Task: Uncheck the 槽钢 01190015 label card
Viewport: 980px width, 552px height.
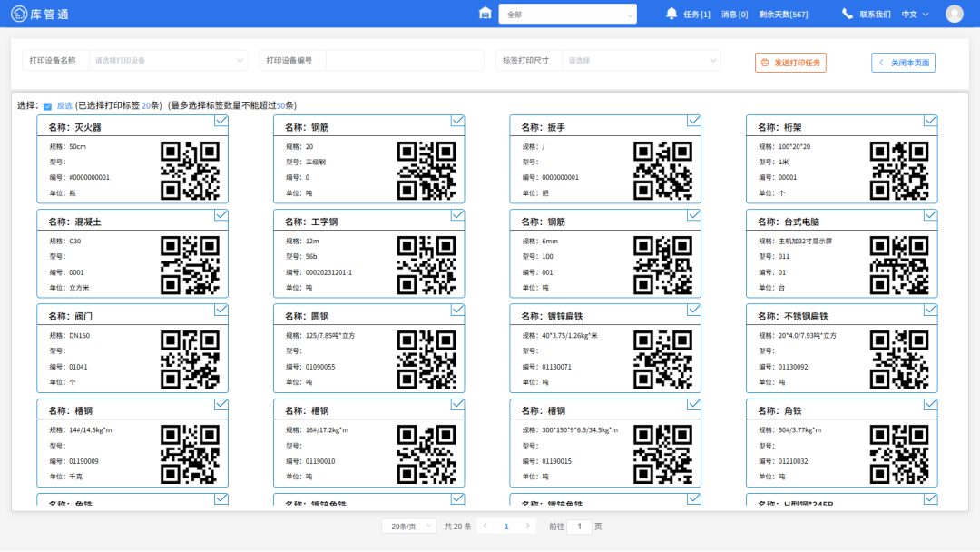Action: [x=694, y=404]
